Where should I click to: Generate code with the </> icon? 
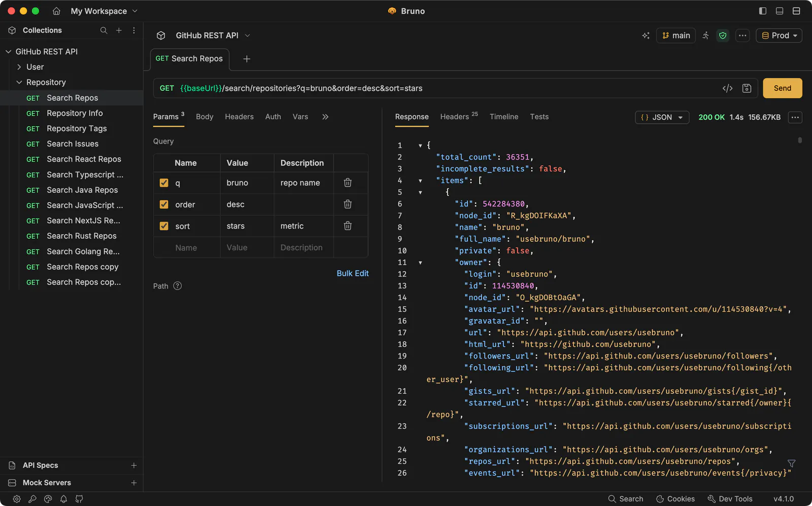(x=728, y=88)
